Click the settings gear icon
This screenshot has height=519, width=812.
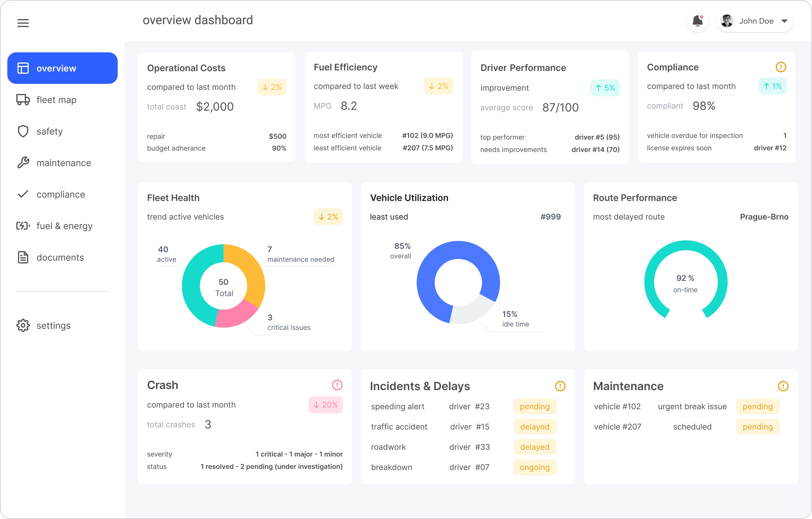coord(23,326)
